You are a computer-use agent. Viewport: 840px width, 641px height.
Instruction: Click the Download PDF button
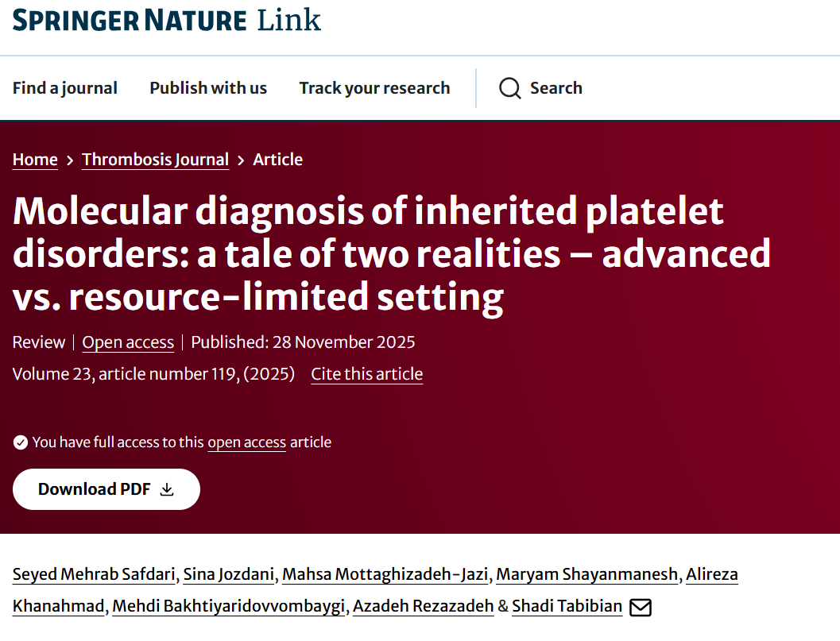point(106,489)
